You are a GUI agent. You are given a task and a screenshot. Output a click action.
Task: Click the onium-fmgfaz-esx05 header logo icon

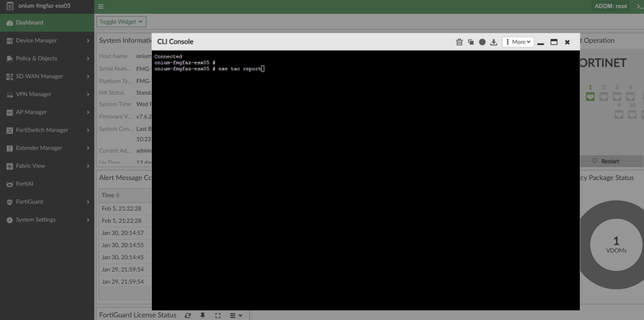[9, 6]
